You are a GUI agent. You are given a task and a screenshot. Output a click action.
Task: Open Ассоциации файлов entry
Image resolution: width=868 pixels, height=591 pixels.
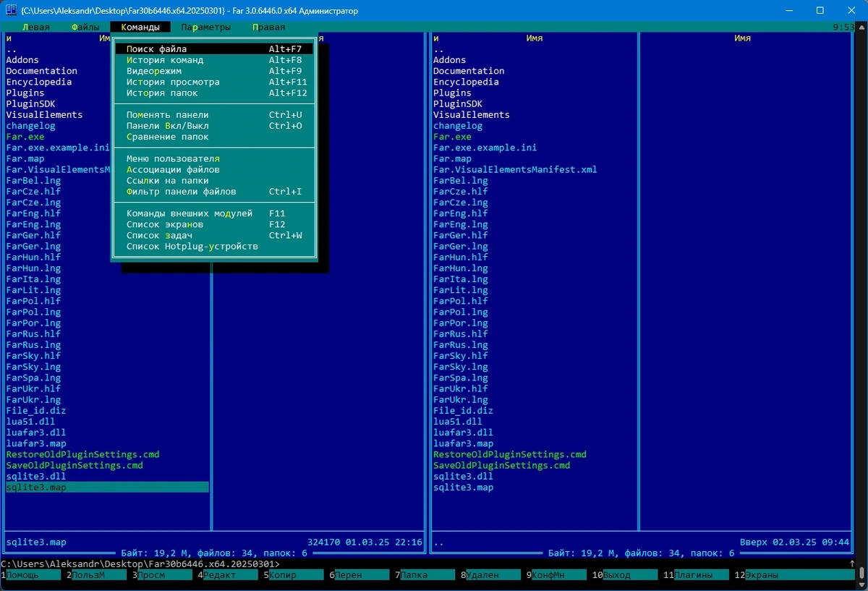[214, 169]
